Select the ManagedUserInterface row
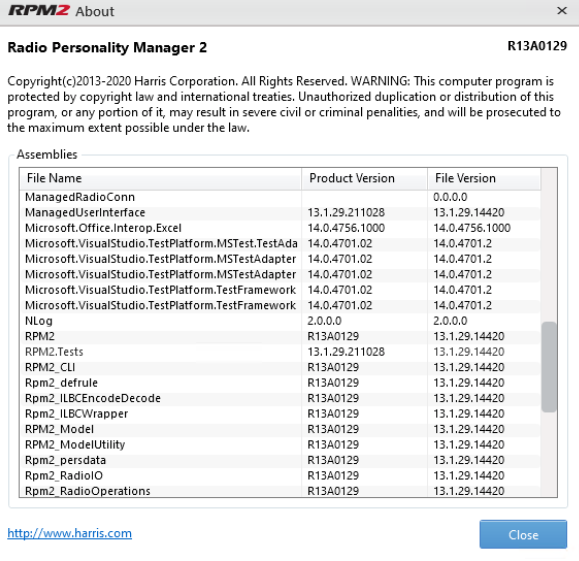579x561 pixels. pos(280,213)
